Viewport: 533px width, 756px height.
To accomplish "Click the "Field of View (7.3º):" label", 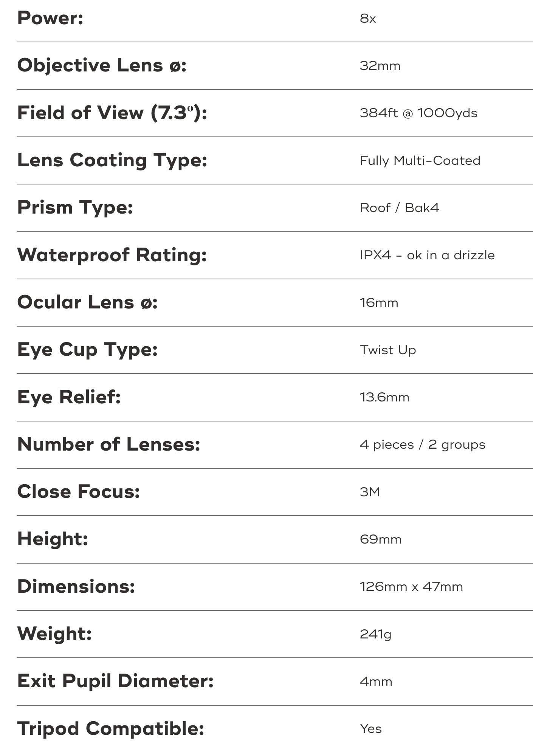I will click(112, 113).
